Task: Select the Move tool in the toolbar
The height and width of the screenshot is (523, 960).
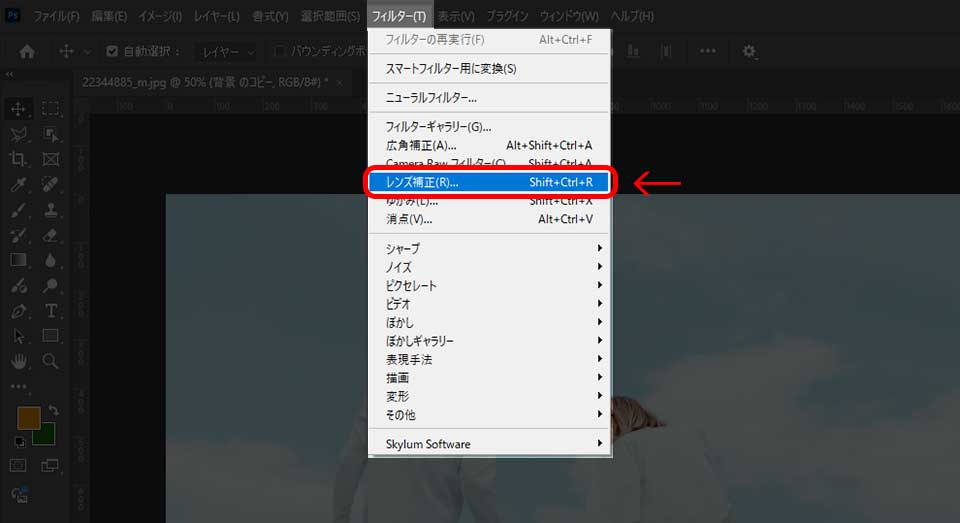Action: [18, 109]
